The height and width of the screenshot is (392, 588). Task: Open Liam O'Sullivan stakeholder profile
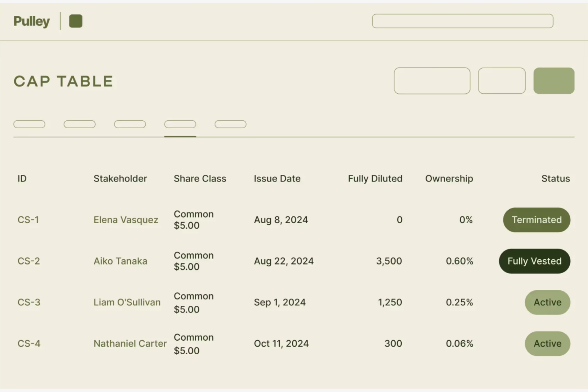click(x=127, y=302)
